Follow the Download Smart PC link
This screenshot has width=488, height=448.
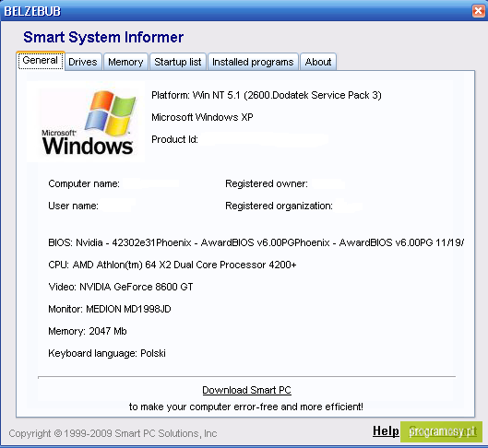[246, 390]
